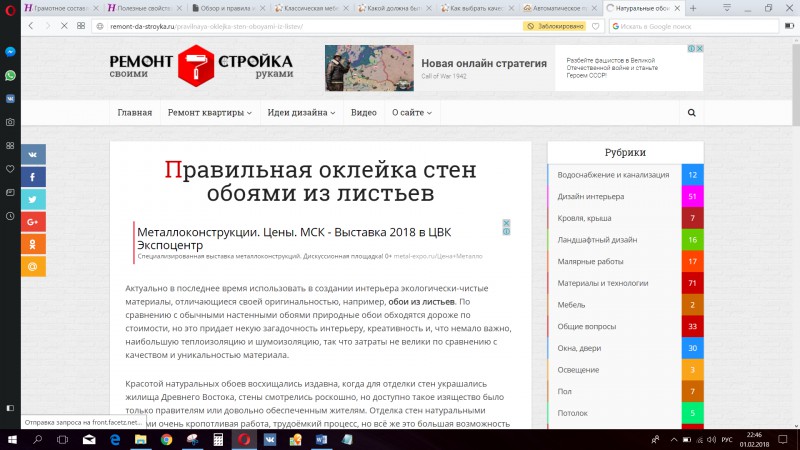Expand Ремонт квартиры dropdown menu

click(x=210, y=113)
